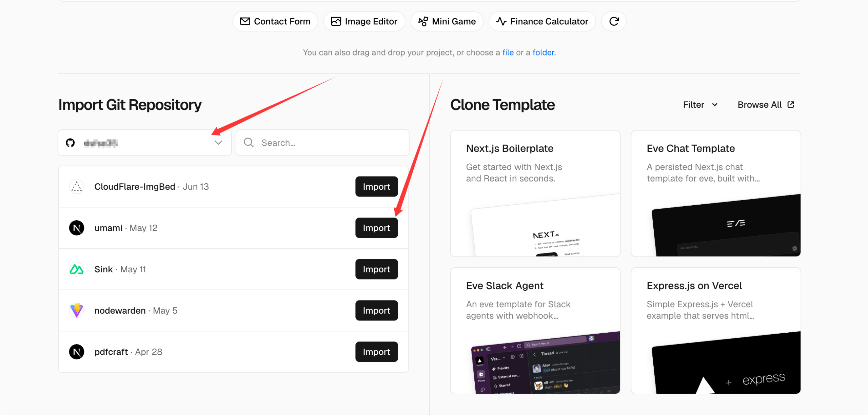868x415 pixels.
Task: Click the pdfcraft Next.js logo icon
Action: [77, 352]
